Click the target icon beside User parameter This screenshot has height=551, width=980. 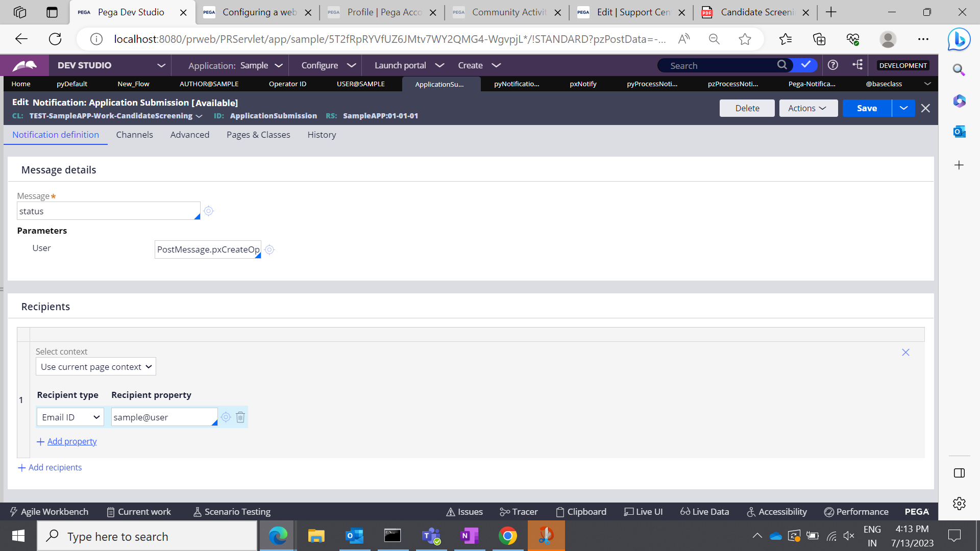tap(269, 249)
